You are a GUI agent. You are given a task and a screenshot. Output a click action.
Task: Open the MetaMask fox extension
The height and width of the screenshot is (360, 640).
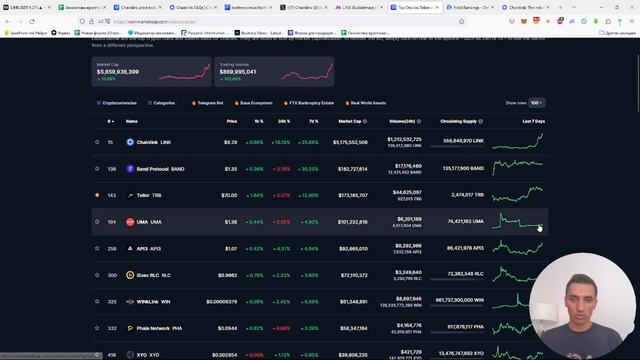pos(524,21)
